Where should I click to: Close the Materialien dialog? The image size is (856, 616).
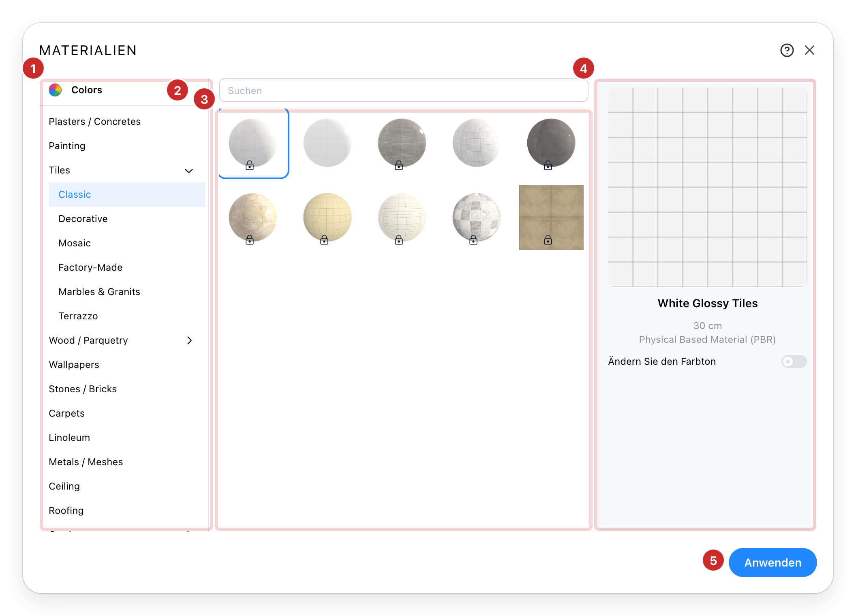coord(809,50)
